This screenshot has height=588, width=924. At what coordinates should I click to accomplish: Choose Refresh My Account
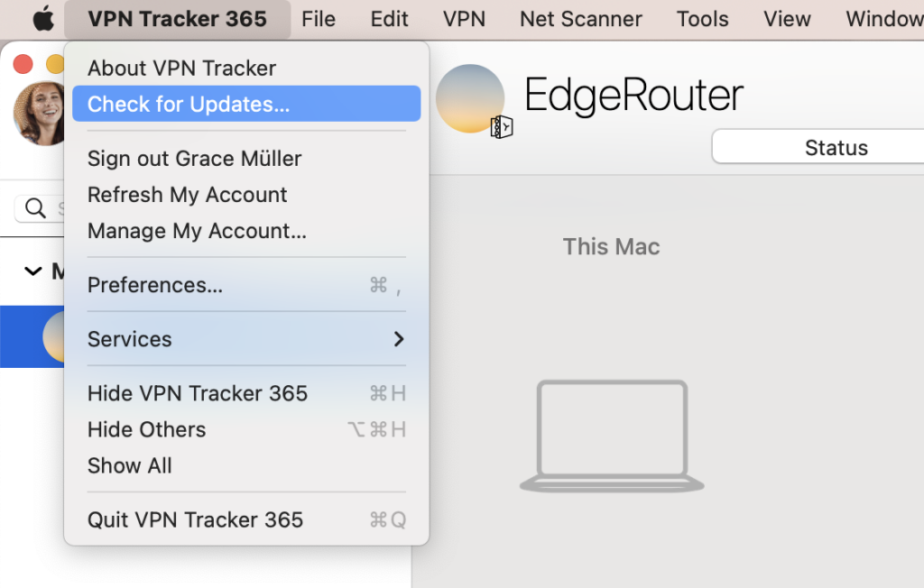pyautogui.click(x=187, y=195)
